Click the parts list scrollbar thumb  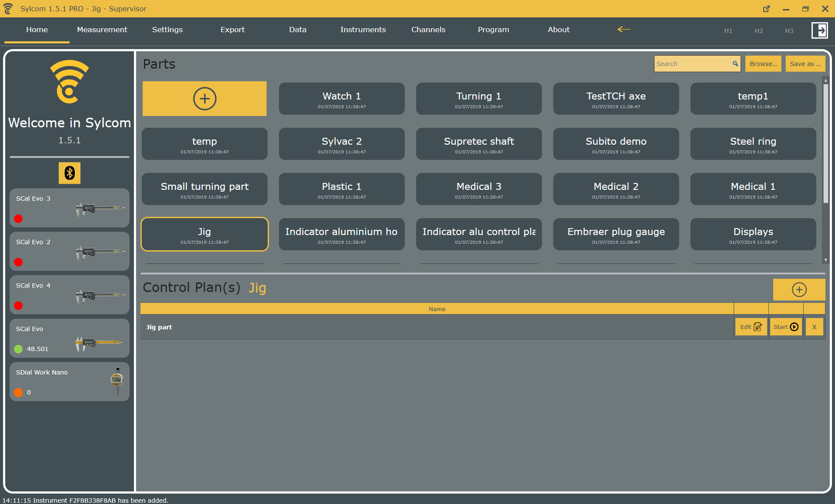[x=825, y=143]
